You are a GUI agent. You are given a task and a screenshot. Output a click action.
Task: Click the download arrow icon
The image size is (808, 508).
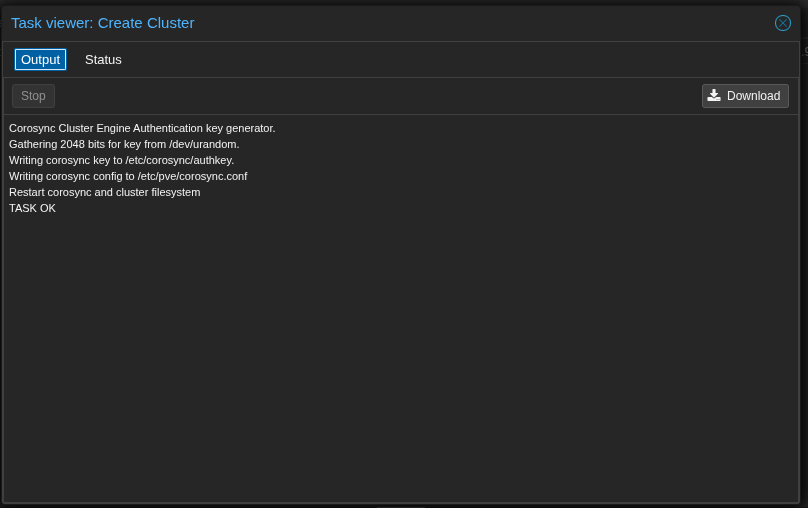tap(714, 96)
